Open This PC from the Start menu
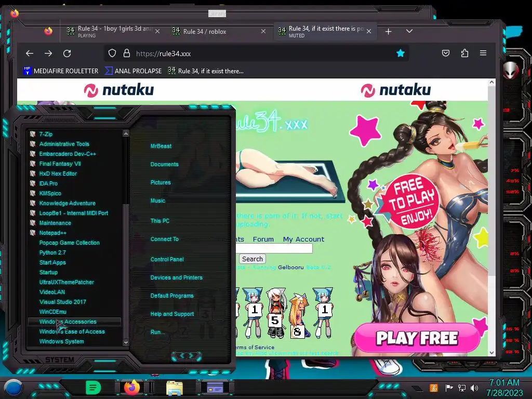532x399 pixels. [x=160, y=221]
